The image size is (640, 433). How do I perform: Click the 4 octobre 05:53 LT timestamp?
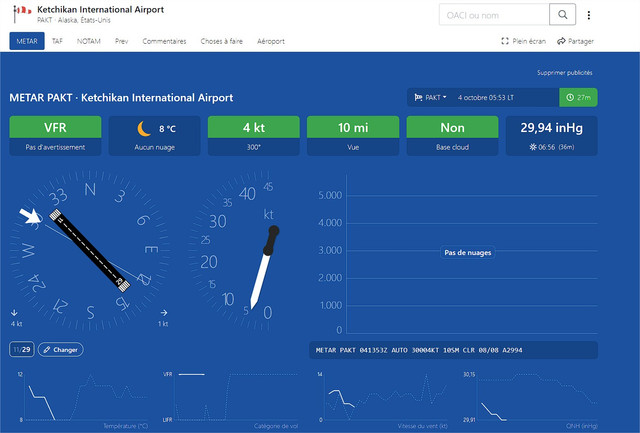(x=486, y=98)
